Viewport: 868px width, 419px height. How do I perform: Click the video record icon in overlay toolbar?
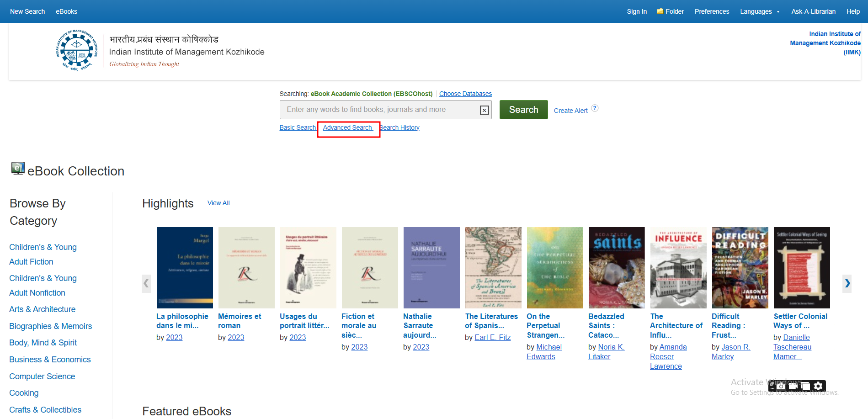[x=793, y=386]
